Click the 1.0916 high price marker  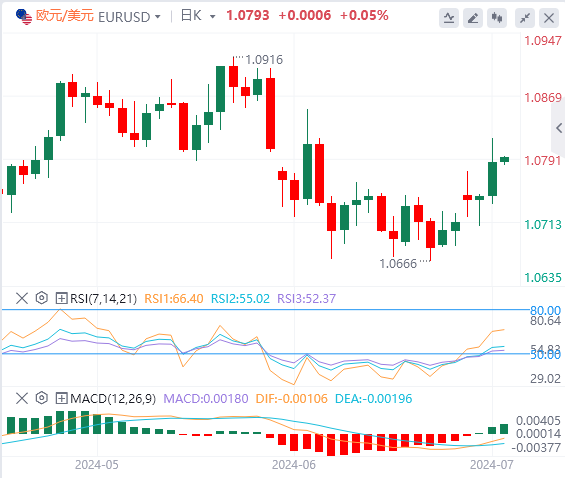[264, 59]
